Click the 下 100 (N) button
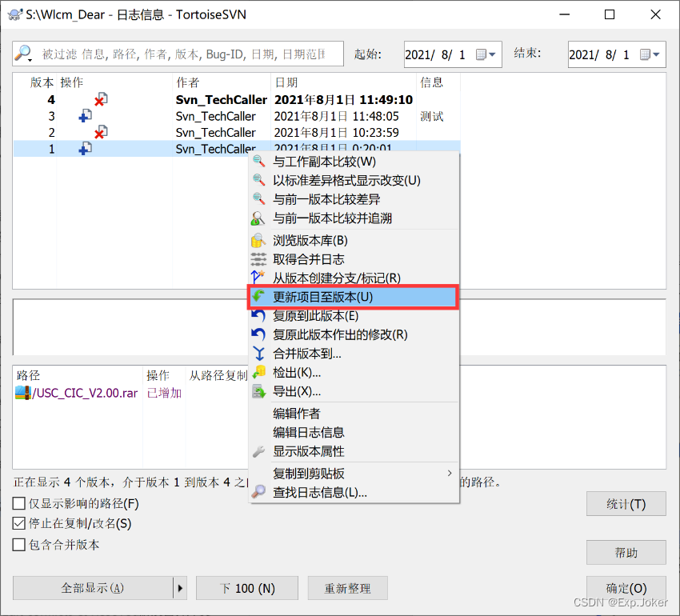This screenshot has height=616, width=680. click(247, 588)
